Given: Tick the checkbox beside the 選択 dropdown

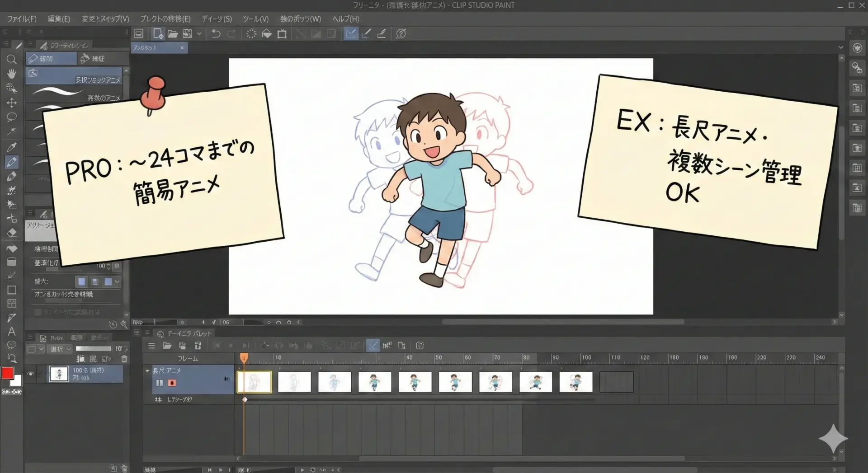Looking at the screenshot, I should click(x=31, y=349).
